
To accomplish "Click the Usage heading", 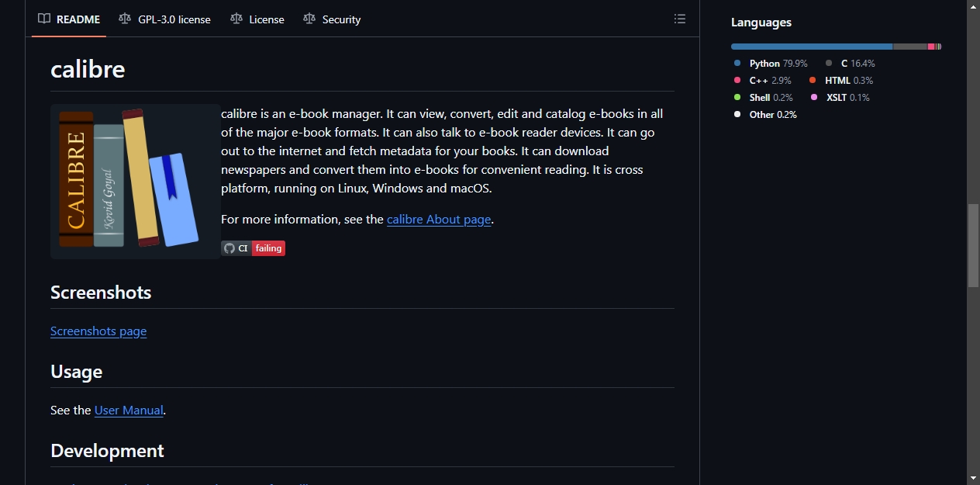I will tap(76, 372).
